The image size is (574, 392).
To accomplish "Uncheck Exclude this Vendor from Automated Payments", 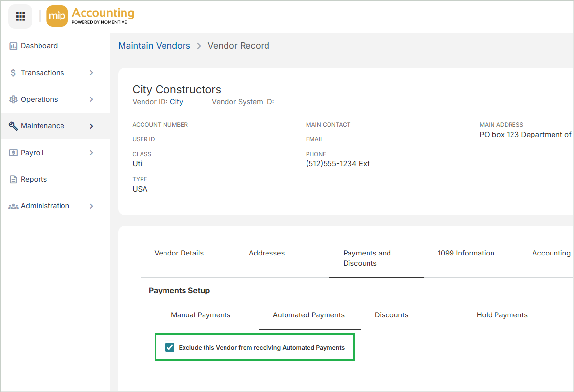I will pos(170,347).
